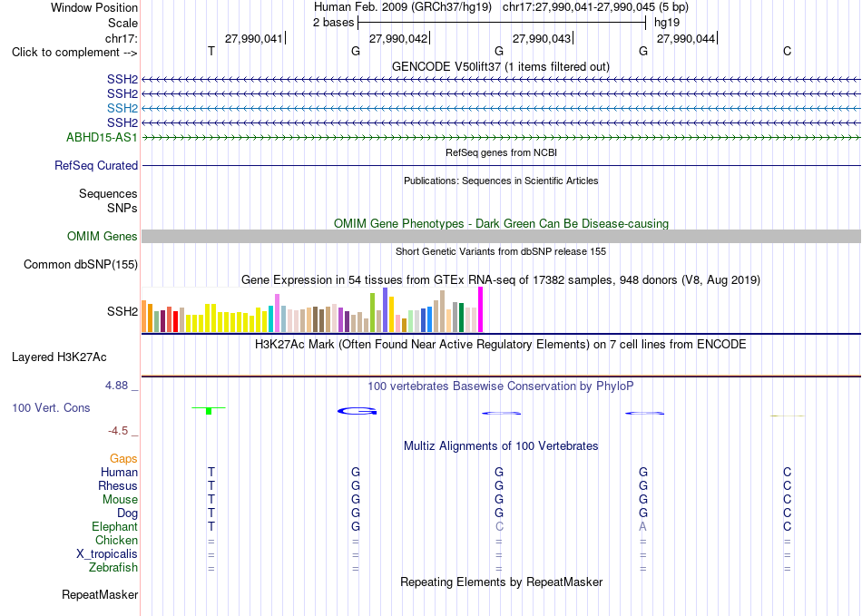Click the 'chr17:27,990,041-27,990,045 (5 bp)' position text
Screen dimensions: 862x616
tap(595, 7)
